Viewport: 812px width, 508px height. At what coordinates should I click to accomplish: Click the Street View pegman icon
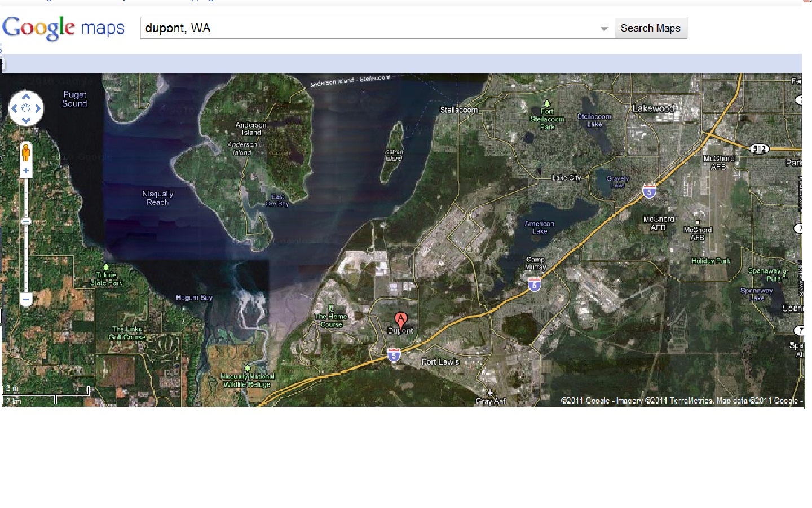(x=26, y=152)
